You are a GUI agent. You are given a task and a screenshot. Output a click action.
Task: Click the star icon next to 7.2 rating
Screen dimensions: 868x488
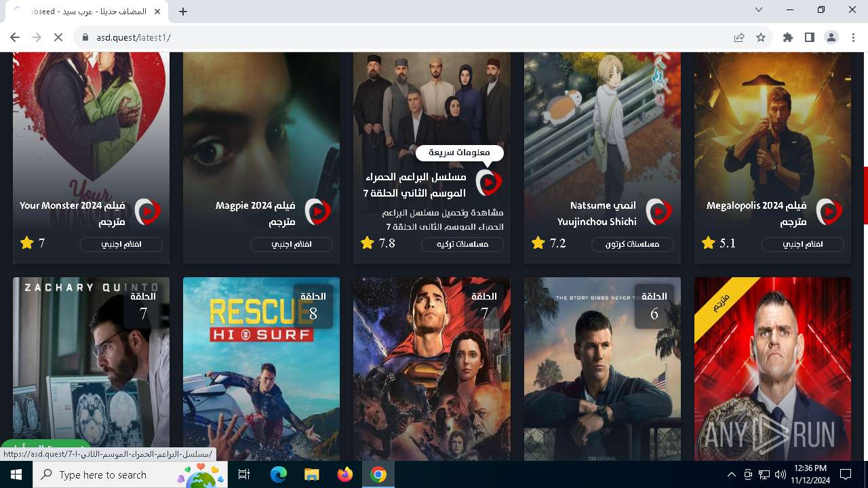point(538,243)
